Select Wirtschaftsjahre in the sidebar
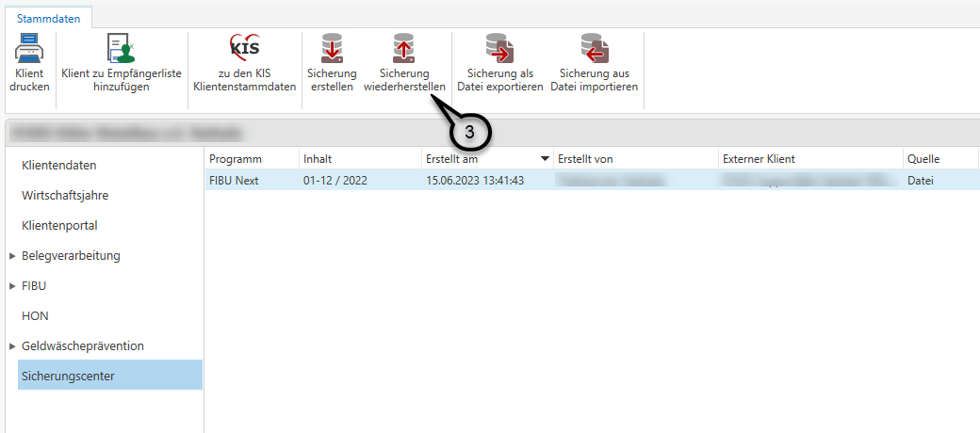Viewport: 980px width, 433px height. (x=64, y=196)
